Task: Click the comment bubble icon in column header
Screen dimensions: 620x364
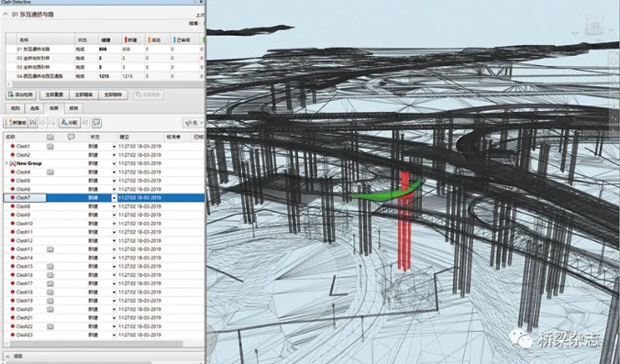Action: (72, 137)
